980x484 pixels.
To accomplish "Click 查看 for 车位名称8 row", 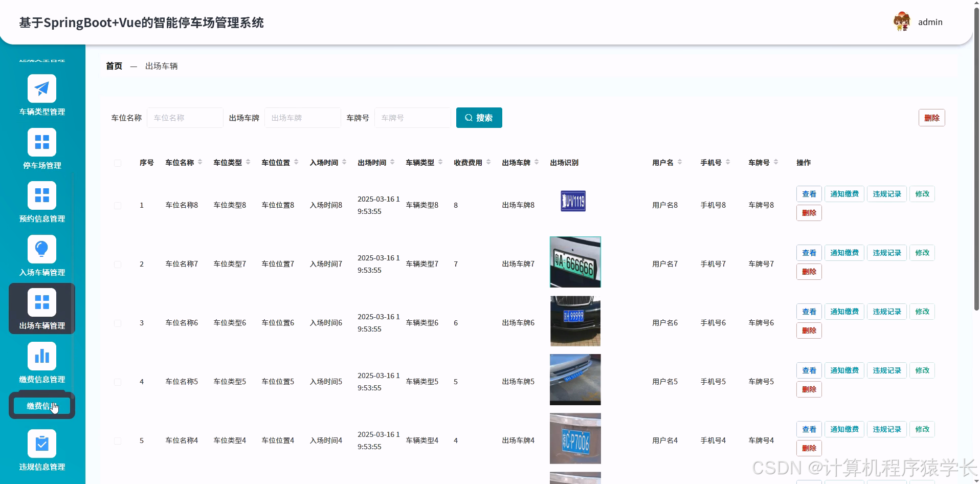I will (809, 194).
